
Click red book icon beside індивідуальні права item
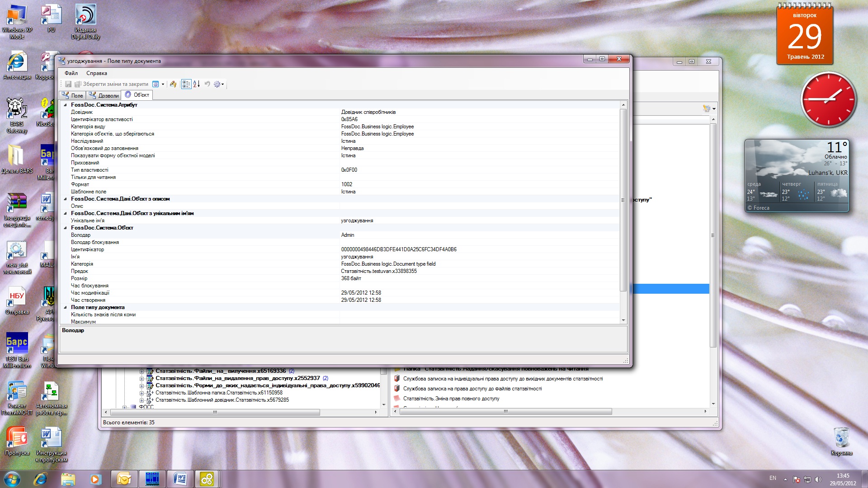pos(397,379)
